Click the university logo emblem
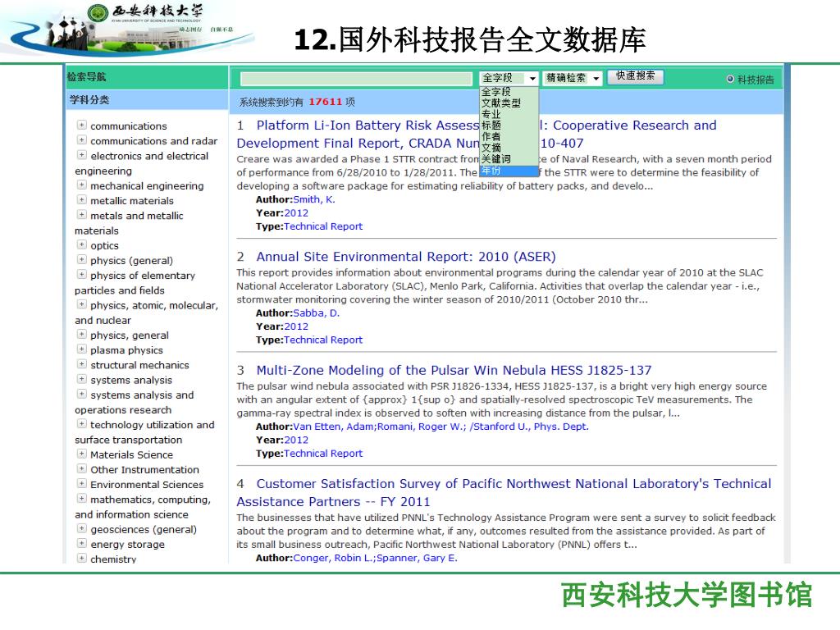The width and height of the screenshot is (840, 630). coord(98,13)
